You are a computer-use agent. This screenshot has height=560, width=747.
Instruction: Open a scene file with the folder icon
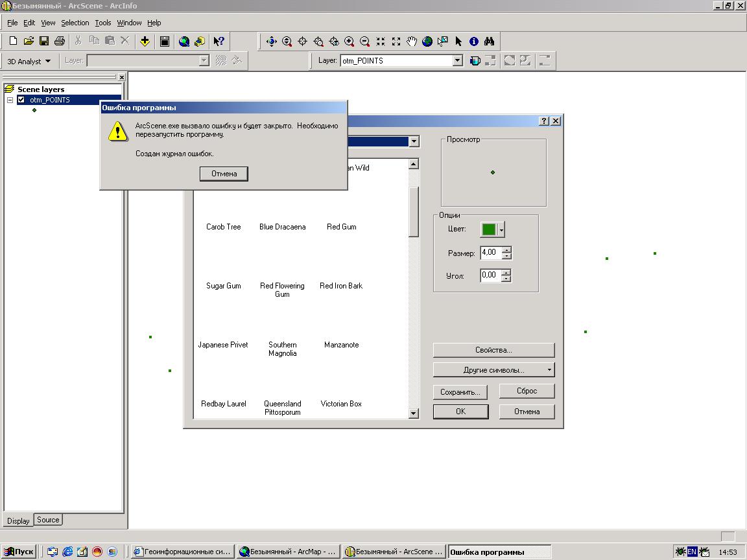pos(29,41)
